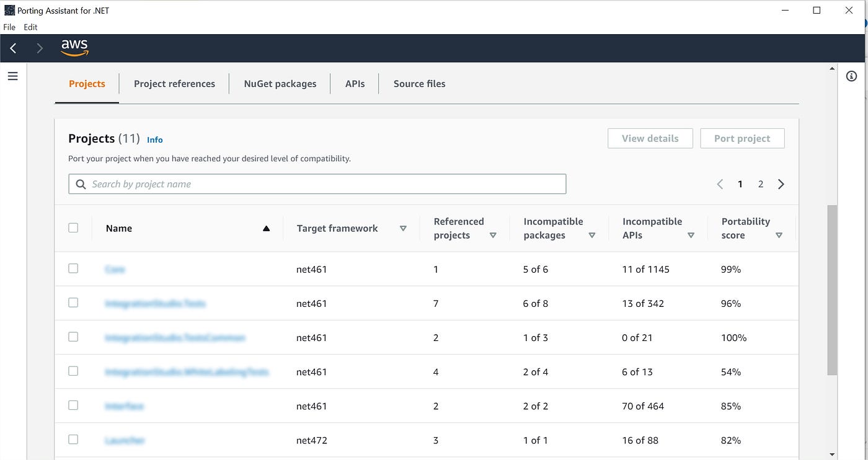The image size is (868, 460).
Task: Check the Core project checkbox
Action: tap(73, 268)
